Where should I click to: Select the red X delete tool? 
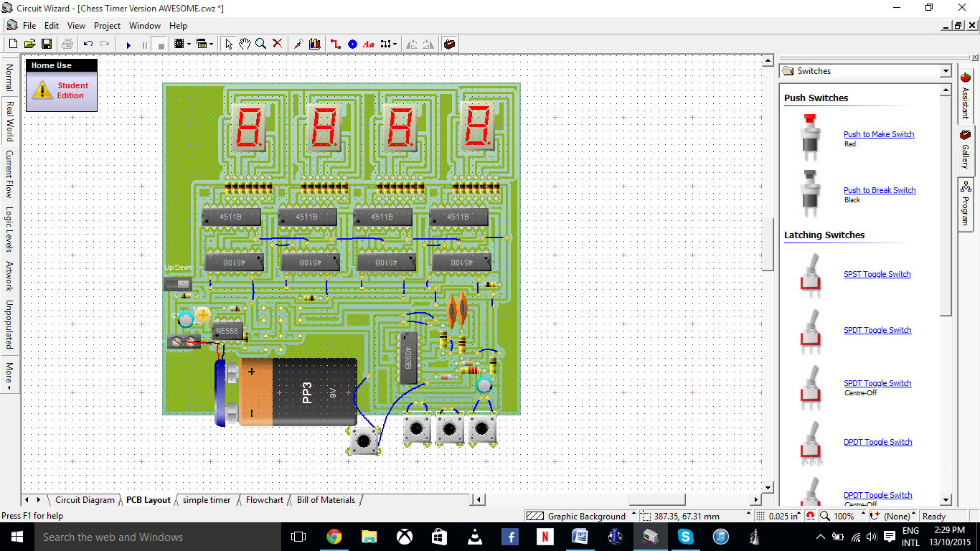coord(278,44)
